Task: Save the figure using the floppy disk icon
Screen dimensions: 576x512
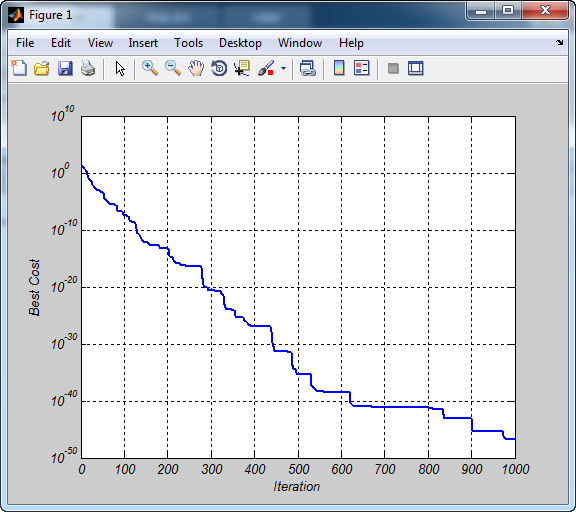Action: [65, 68]
